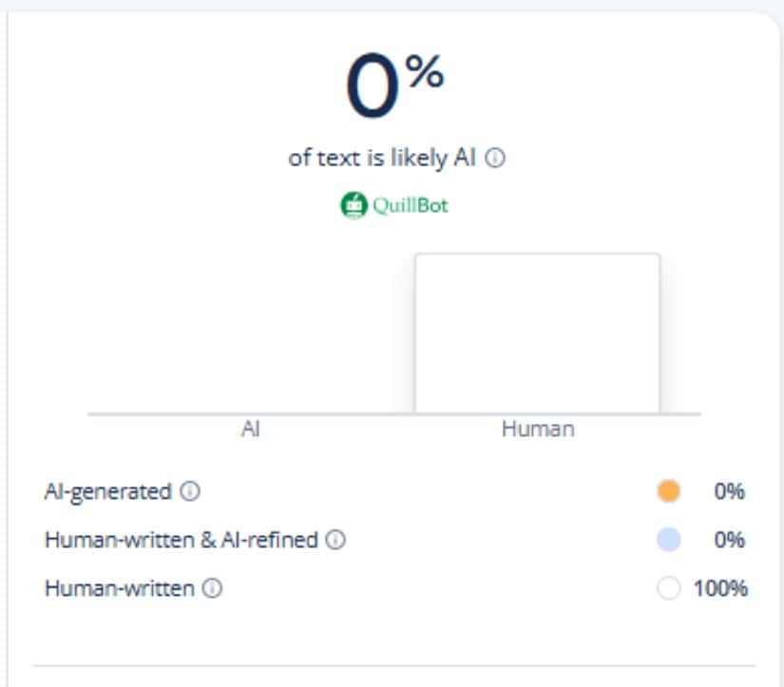Click the "of text is likely AI" caption
The image size is (784, 687).
tap(382, 159)
